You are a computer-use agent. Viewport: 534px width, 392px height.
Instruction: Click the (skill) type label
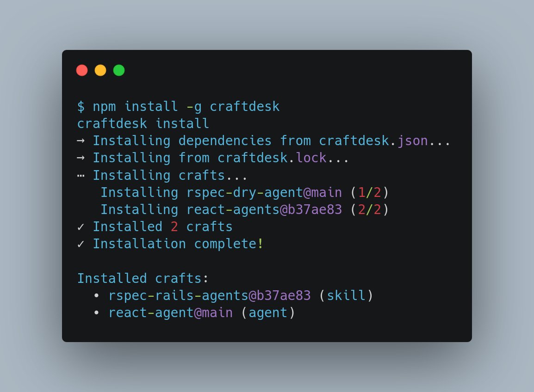(x=348, y=295)
